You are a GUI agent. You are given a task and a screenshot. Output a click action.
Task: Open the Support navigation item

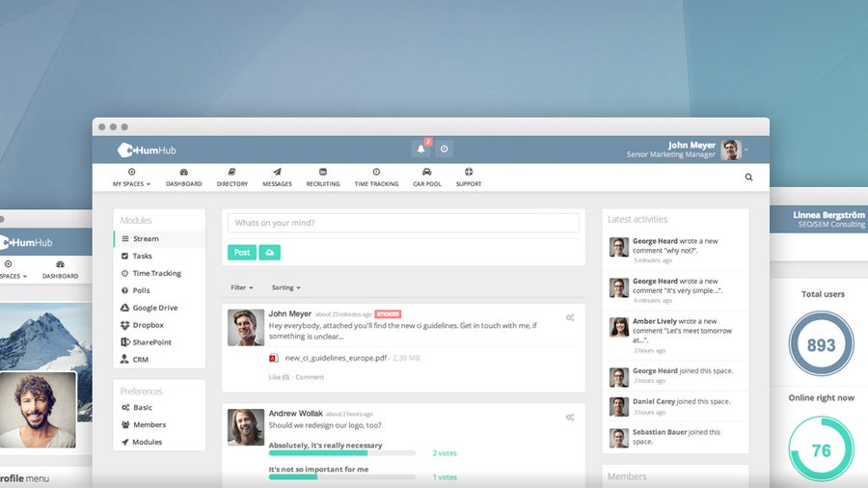[x=469, y=177]
